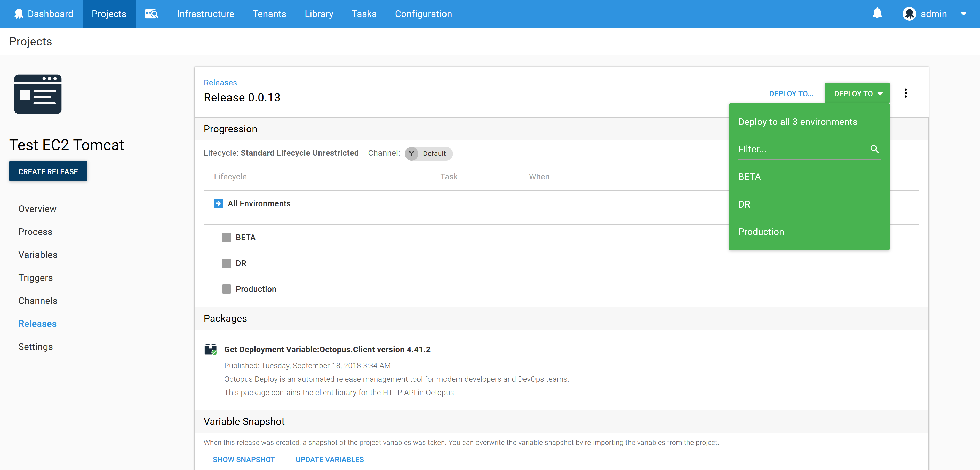Click the magnifier icon in Filter box
This screenshot has height=470, width=980.
(874, 149)
